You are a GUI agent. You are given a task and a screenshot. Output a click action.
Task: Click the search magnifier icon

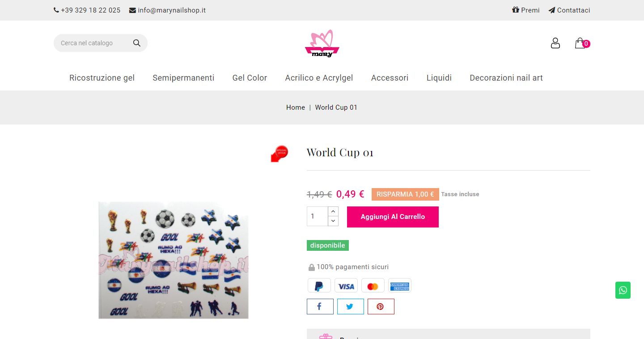click(x=137, y=43)
